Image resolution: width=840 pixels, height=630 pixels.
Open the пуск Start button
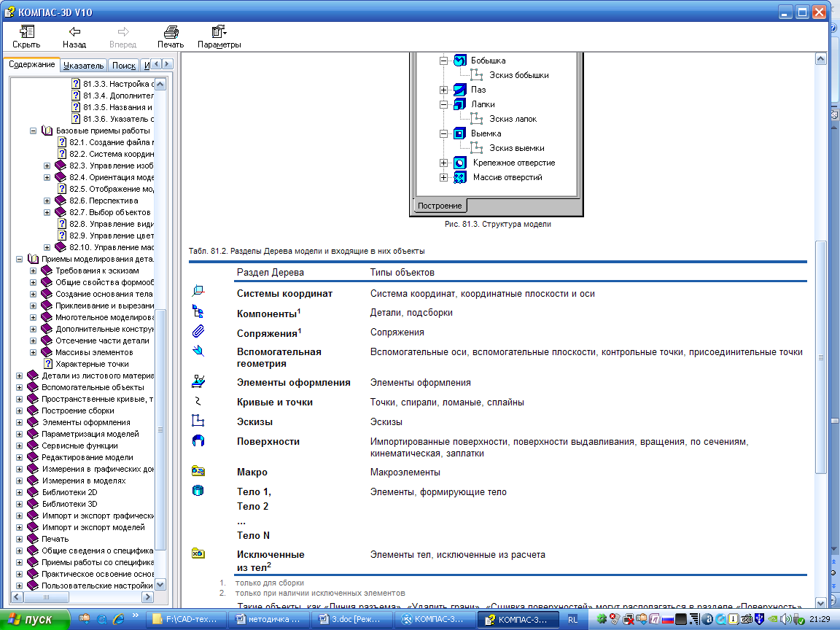click(35, 619)
